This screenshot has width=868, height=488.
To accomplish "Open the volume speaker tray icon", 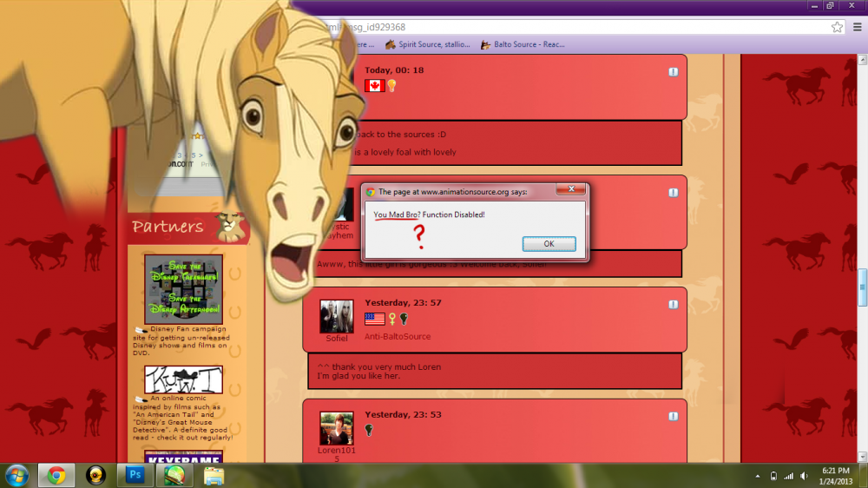I will [x=804, y=476].
